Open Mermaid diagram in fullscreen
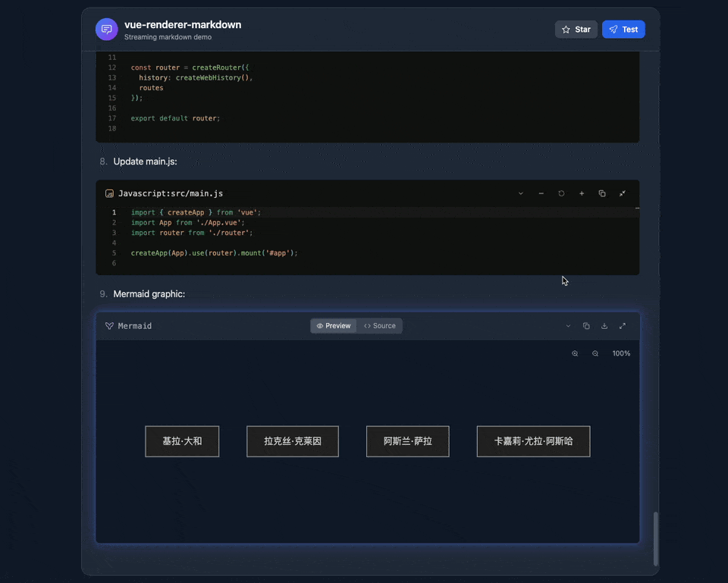Screen dimensions: 728x583 pyautogui.click(x=623, y=326)
